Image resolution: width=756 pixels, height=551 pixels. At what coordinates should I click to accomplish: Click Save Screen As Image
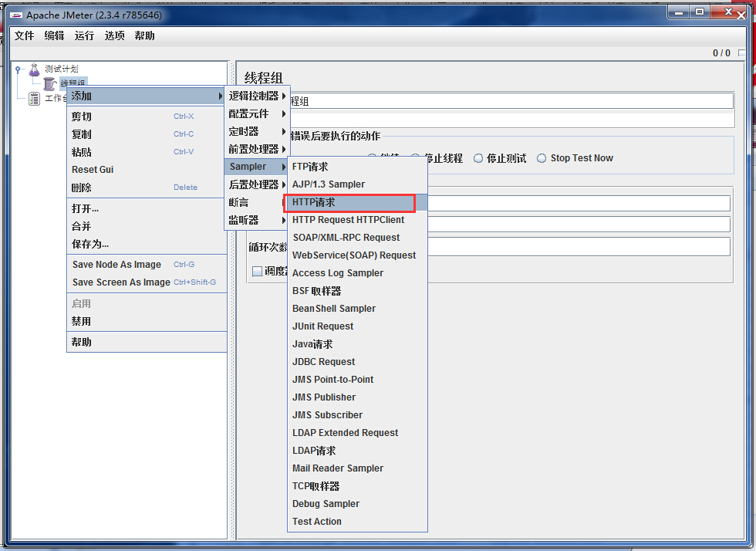(147, 282)
